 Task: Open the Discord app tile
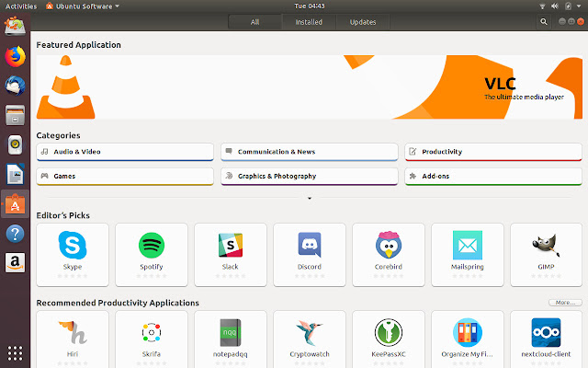coord(310,255)
